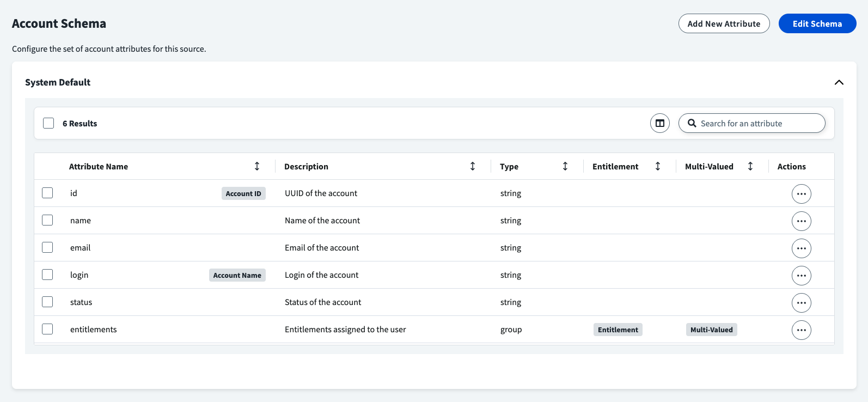
Task: Check the email attribute row
Action: coord(47,247)
